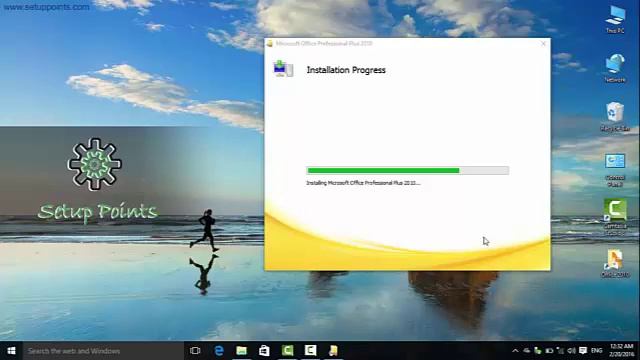
Task: Open the This PC desktop icon
Action: tap(615, 19)
